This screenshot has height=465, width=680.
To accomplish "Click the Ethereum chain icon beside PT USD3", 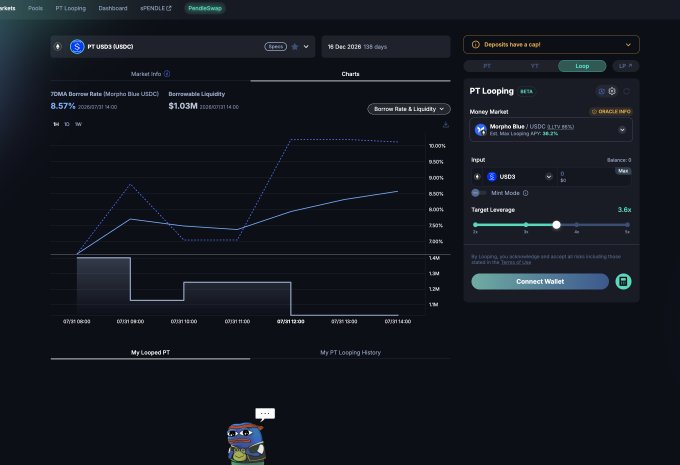I will (58, 46).
